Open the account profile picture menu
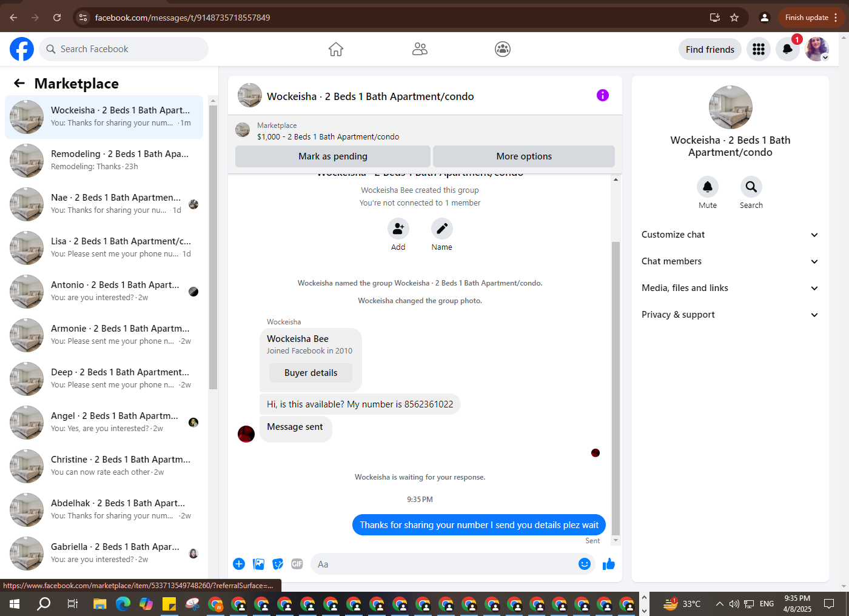Viewport: 849px width, 616px height. [817, 49]
